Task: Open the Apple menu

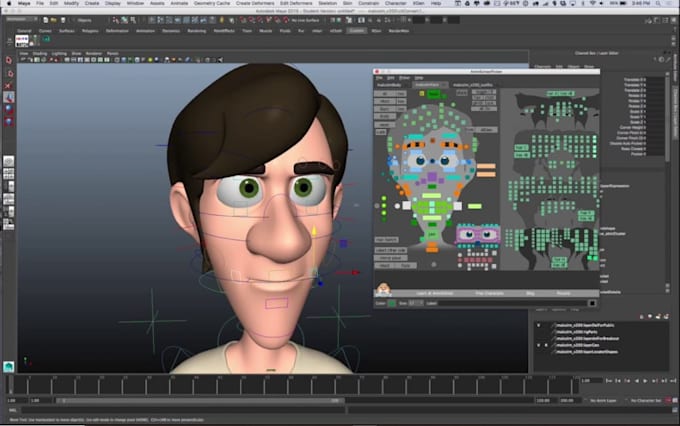Action: point(9,3)
